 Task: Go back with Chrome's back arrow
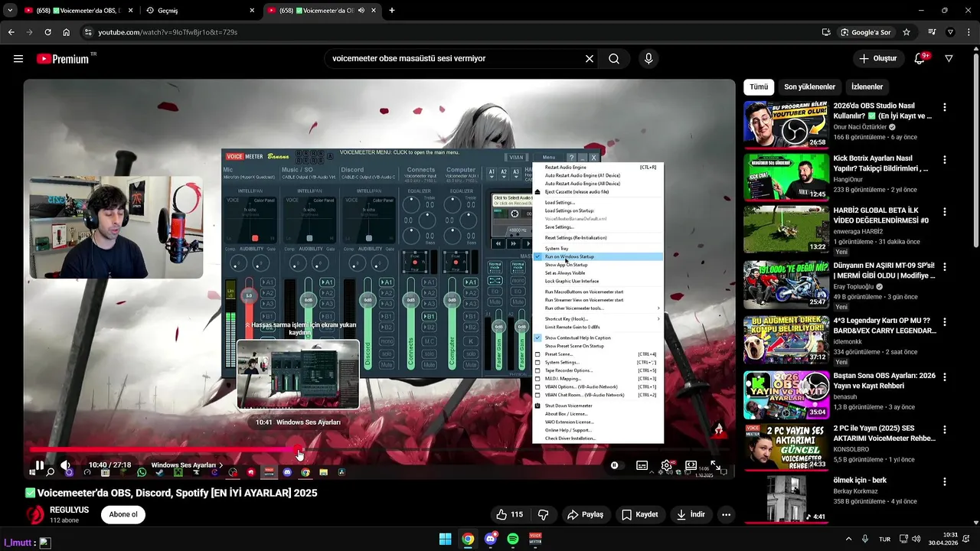pyautogui.click(x=11, y=32)
